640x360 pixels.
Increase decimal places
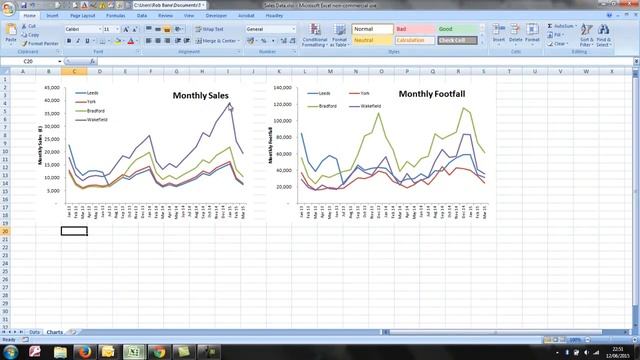click(x=284, y=41)
